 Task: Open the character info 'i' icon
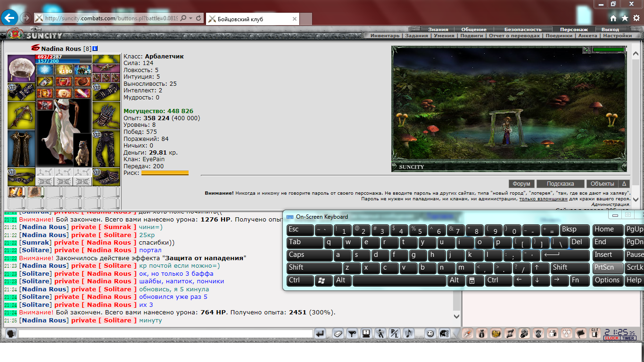click(x=95, y=49)
